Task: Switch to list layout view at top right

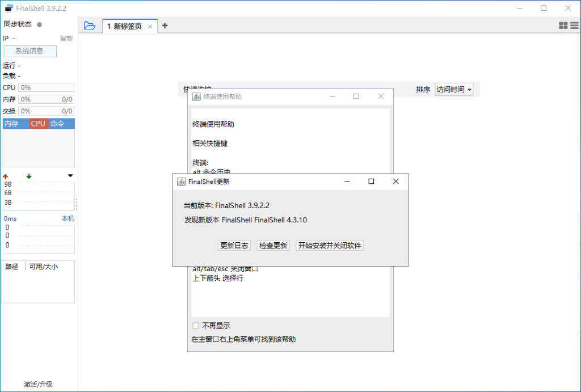Action: [x=575, y=26]
